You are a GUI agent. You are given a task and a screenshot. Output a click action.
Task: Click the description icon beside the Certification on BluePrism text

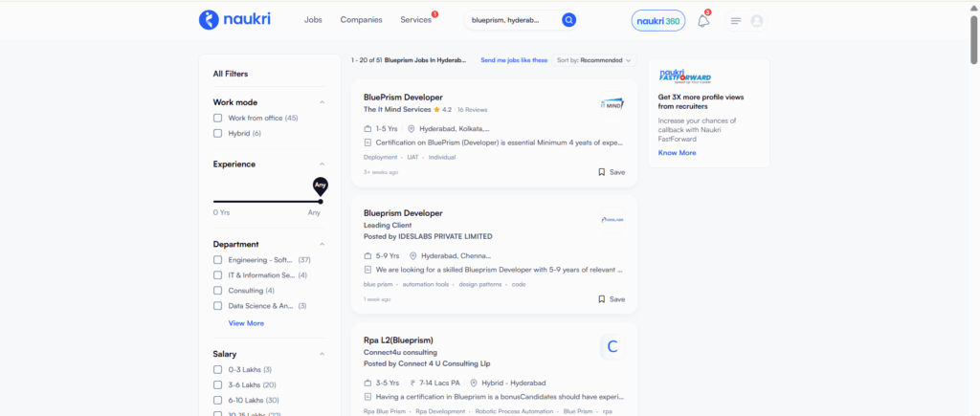pos(367,142)
